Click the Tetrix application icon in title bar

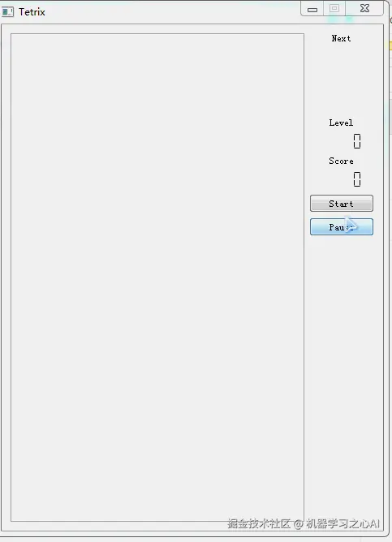coord(7,12)
